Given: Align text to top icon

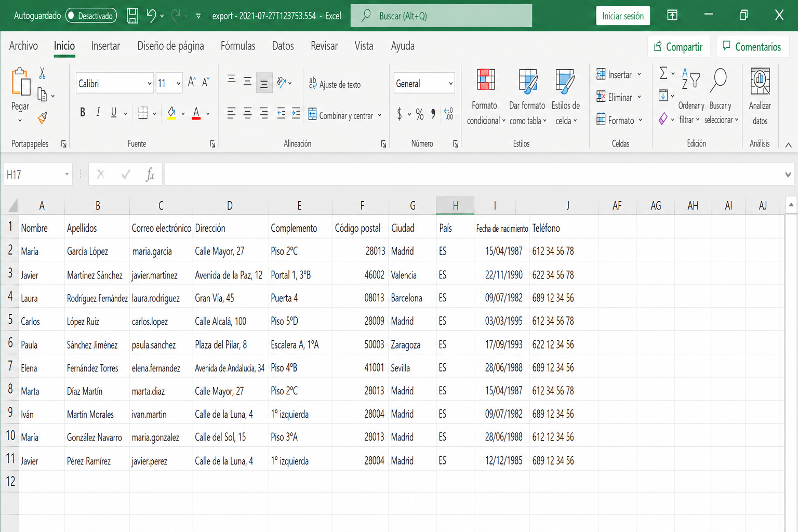Looking at the screenshot, I should (x=232, y=79).
